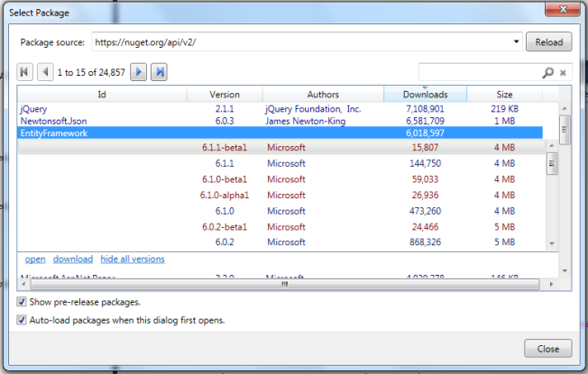Sort list by Version column header
This screenshot has width=588, height=374.
coord(225,94)
